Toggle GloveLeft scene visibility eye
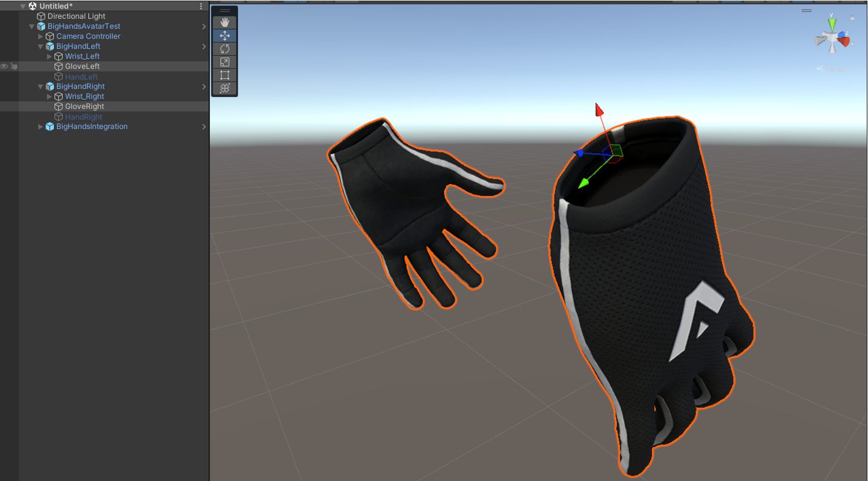 [4, 67]
